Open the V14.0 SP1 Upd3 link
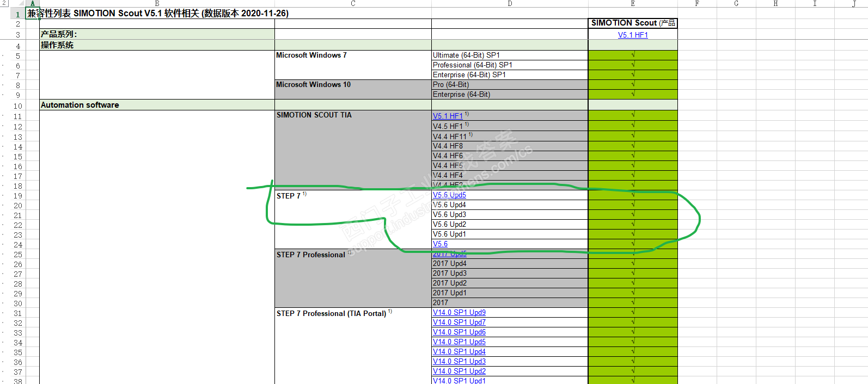This screenshot has height=384, width=868. pyautogui.click(x=459, y=361)
